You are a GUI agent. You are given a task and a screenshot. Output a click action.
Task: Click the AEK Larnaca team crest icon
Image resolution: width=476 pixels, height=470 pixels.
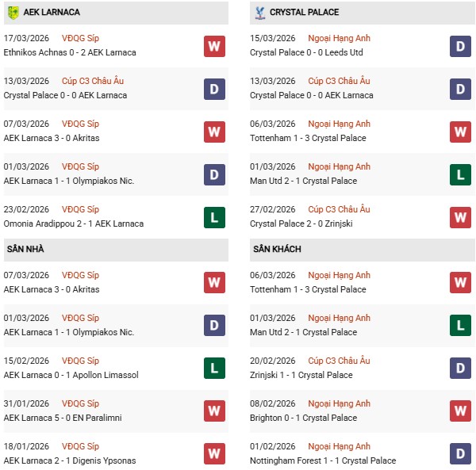click(13, 13)
